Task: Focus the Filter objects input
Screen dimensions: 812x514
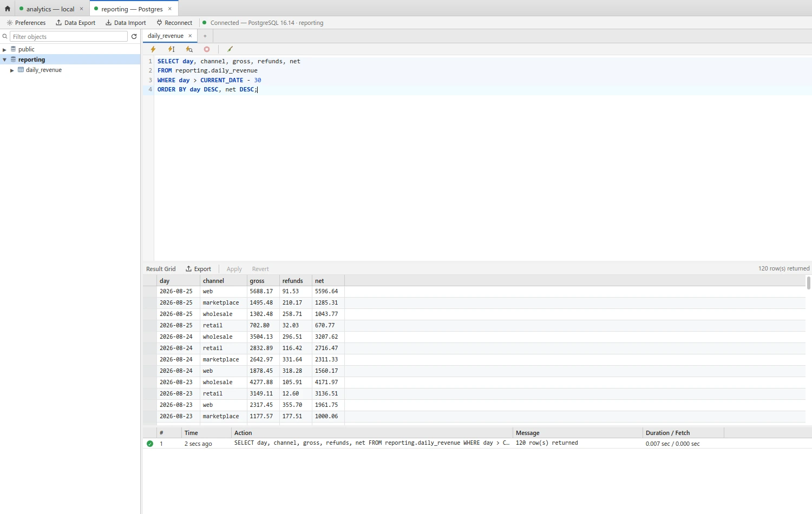Action: (69, 37)
